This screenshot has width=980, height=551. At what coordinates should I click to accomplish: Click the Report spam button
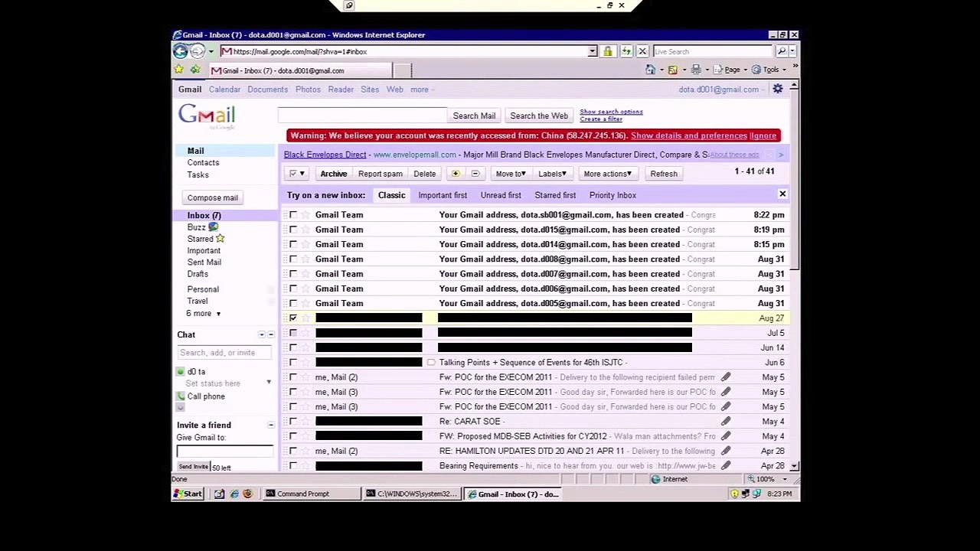coord(381,174)
